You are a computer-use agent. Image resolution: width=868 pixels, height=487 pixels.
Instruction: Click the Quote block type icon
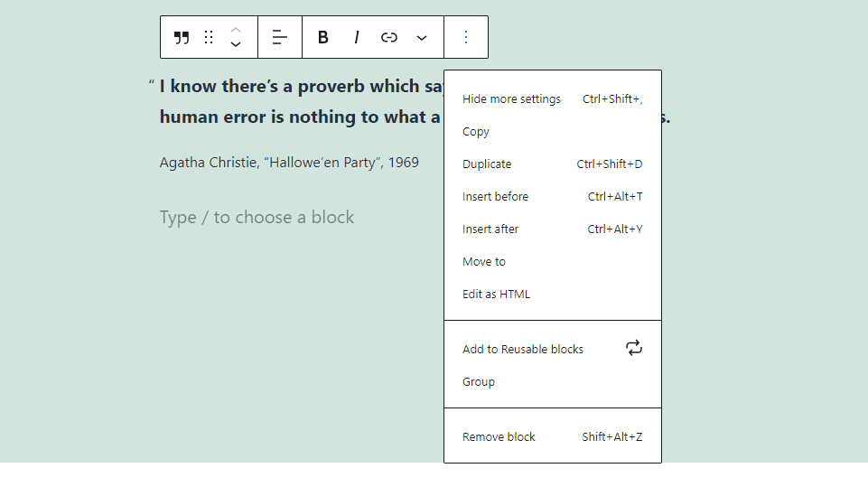182,37
